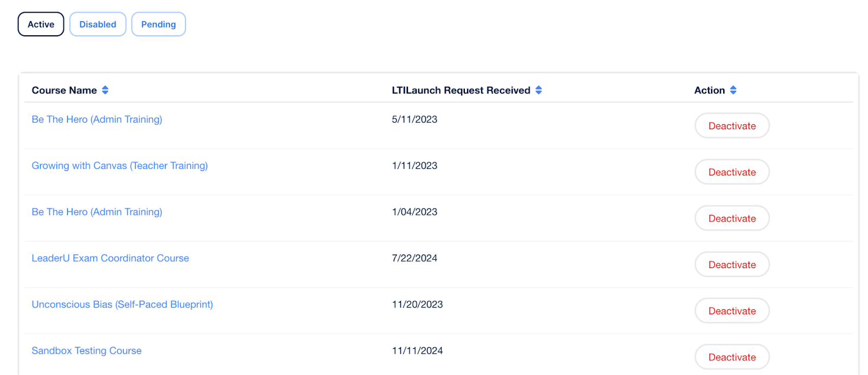Deactivate Growing with Canvas course

point(732,172)
